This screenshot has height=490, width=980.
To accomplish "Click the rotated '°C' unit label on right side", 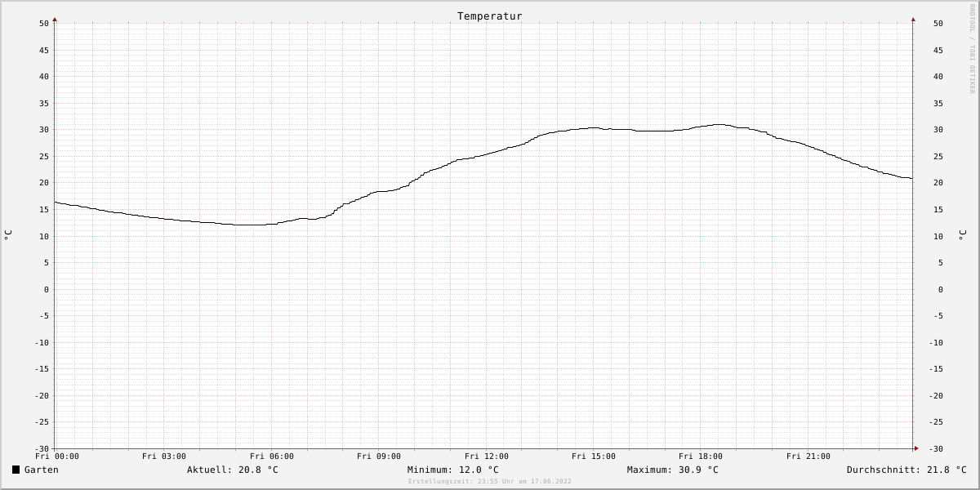I will tap(962, 235).
